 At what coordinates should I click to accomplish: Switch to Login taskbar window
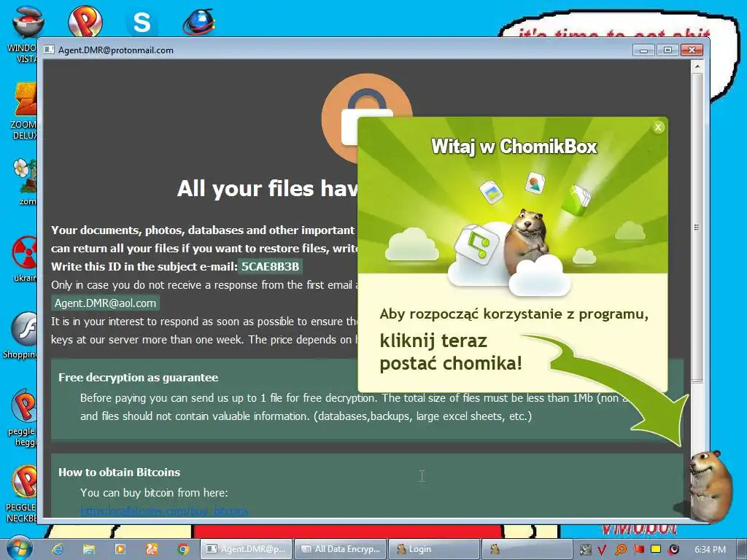pyautogui.click(x=435, y=549)
